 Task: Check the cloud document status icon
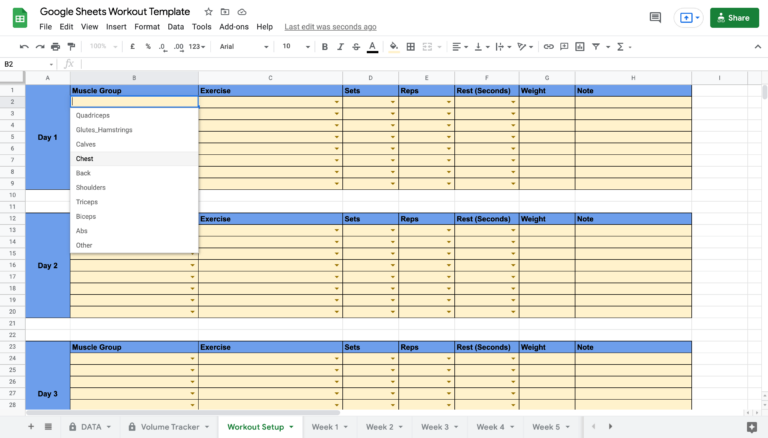242,12
